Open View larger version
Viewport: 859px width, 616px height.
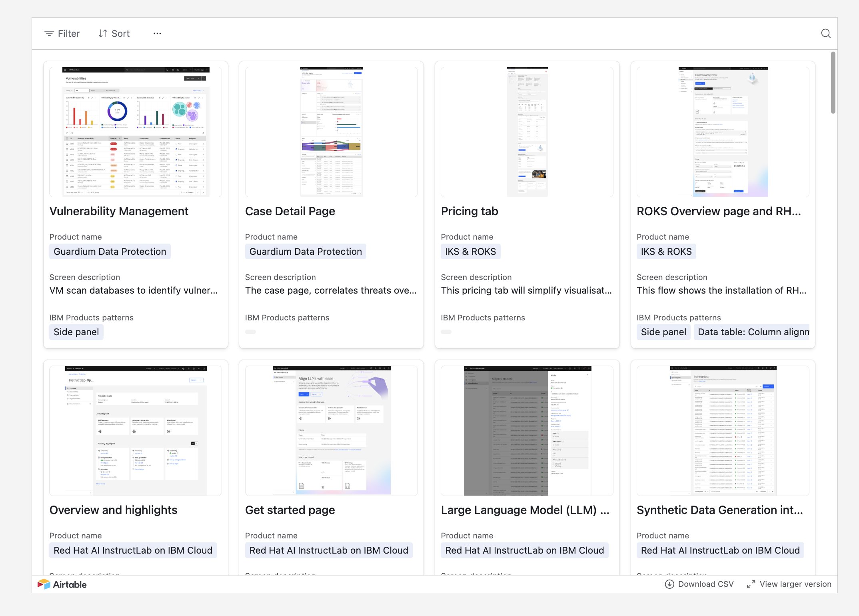pos(789,584)
